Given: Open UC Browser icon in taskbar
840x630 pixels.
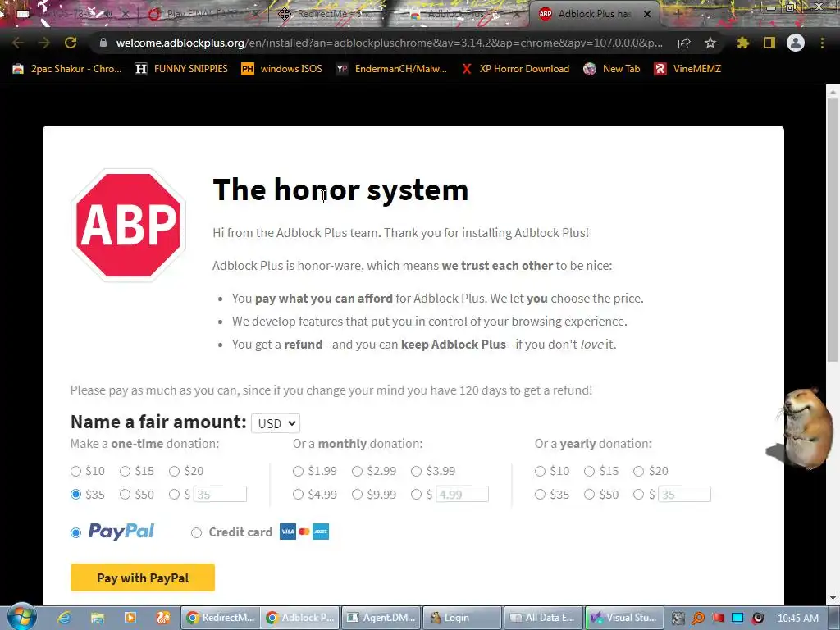Looking at the screenshot, I should pyautogui.click(x=163, y=618).
